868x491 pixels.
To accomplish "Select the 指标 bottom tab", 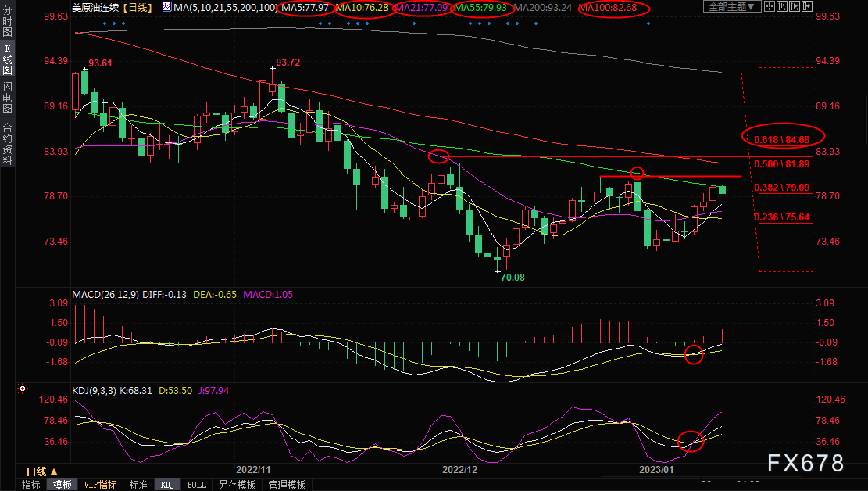I will tap(30, 485).
